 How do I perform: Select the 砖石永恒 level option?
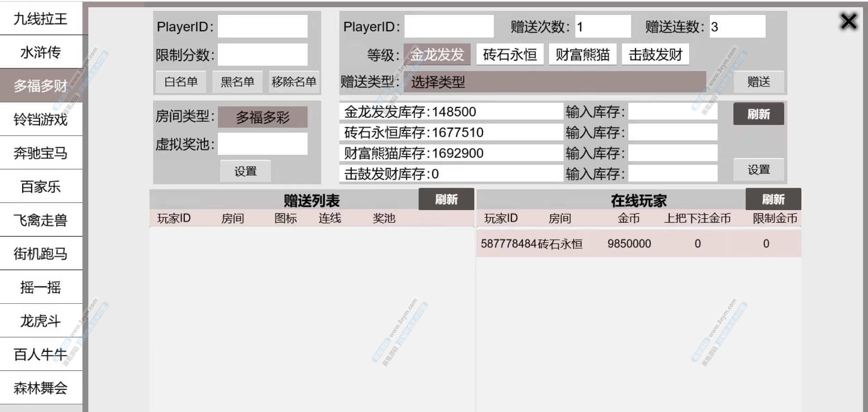coord(510,55)
